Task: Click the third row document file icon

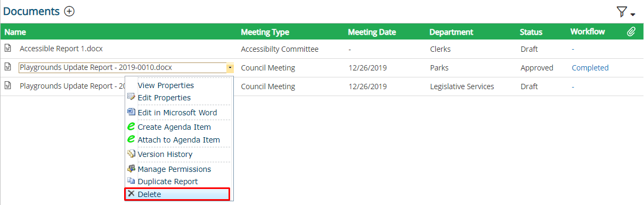Action: click(x=8, y=86)
